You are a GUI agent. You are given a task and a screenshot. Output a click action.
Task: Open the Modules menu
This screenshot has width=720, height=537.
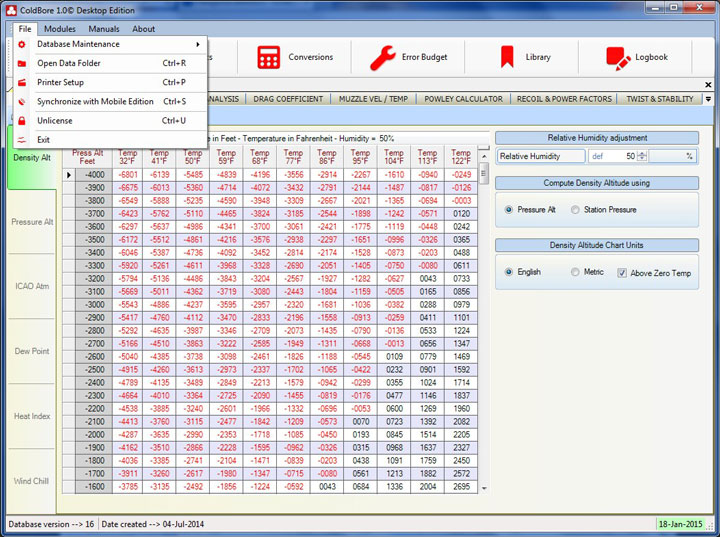(x=60, y=29)
